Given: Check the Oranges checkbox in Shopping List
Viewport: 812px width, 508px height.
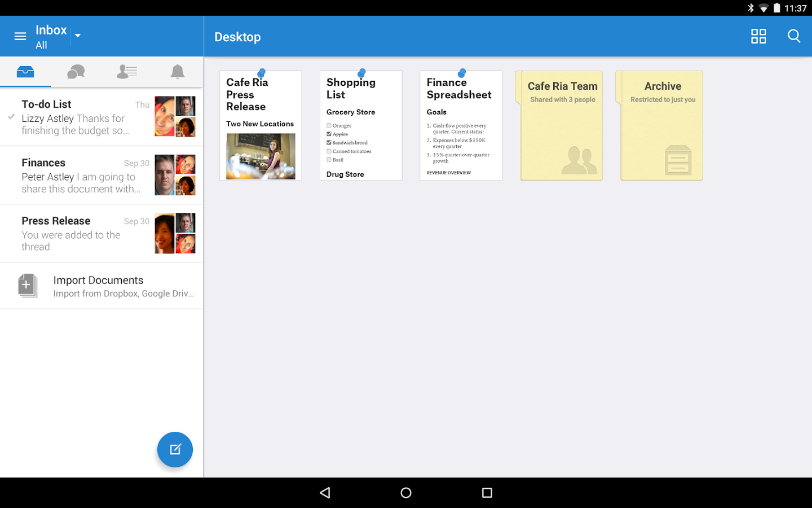Looking at the screenshot, I should [329, 125].
